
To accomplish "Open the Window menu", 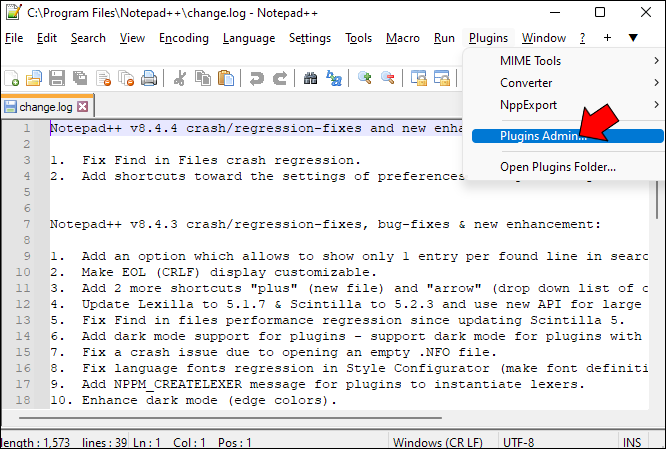I will pos(544,38).
